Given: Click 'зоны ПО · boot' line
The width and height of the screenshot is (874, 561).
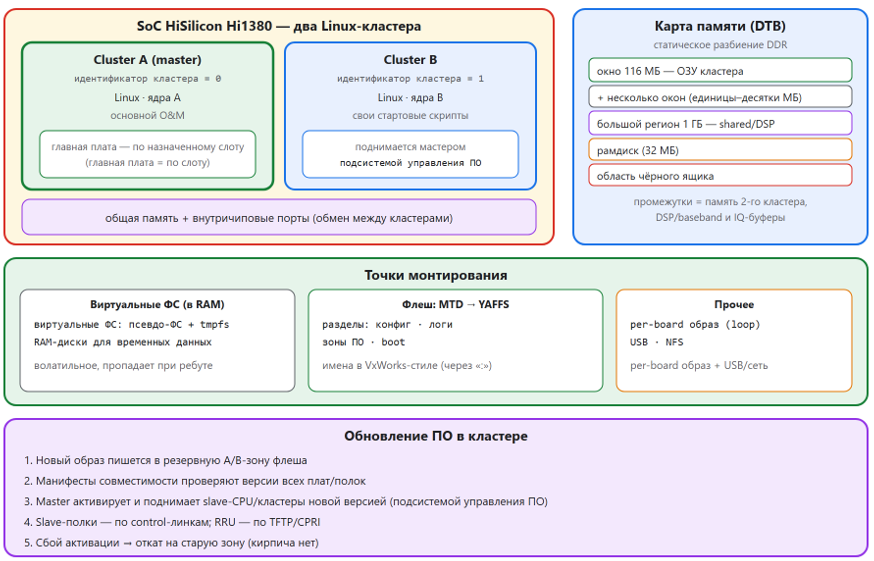Looking at the screenshot, I should pos(363,342).
